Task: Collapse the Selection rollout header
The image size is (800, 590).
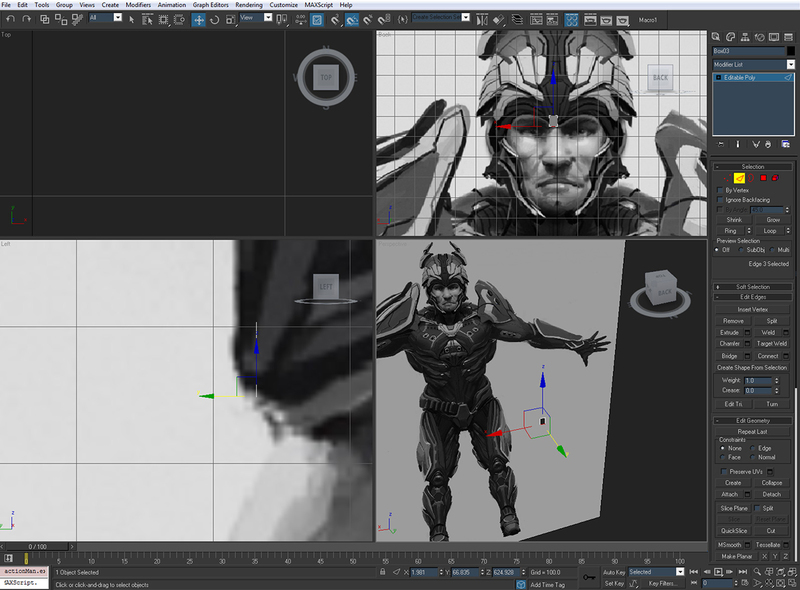Action: click(x=753, y=167)
